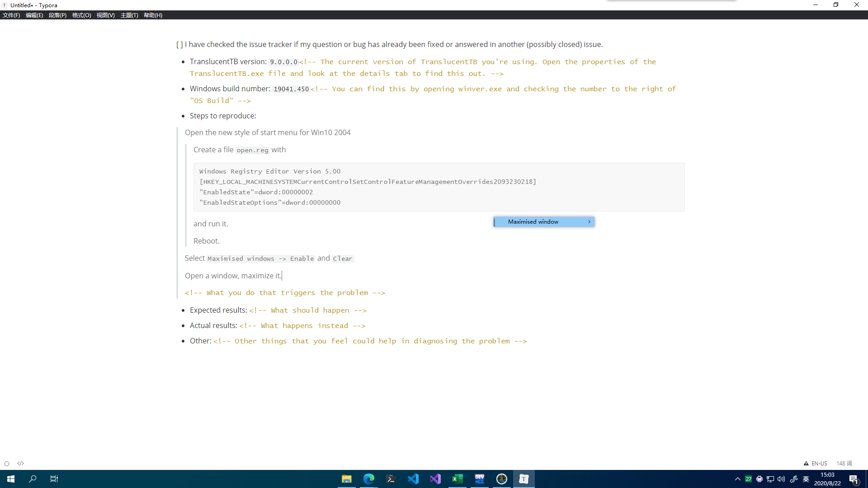Click the '19041.450' build number text

tap(291, 89)
